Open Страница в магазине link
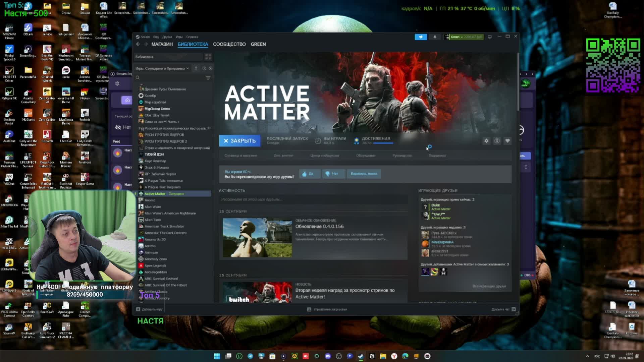Viewport: 644px width, 362px height. coord(240,156)
